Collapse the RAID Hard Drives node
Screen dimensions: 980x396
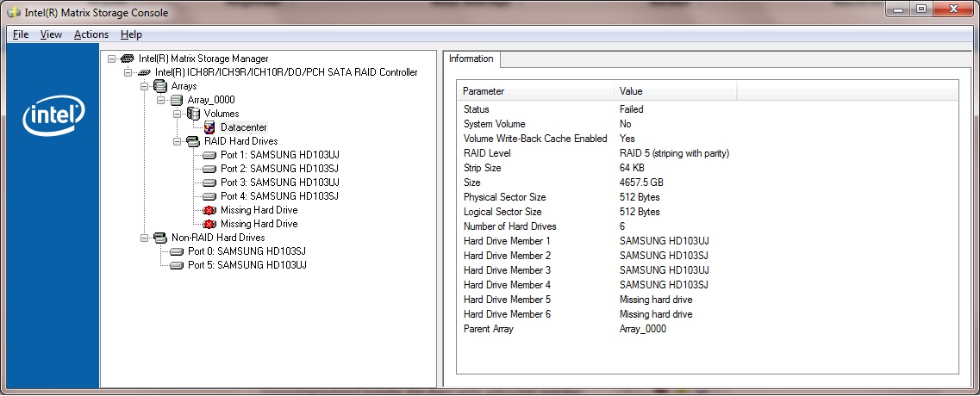[177, 141]
